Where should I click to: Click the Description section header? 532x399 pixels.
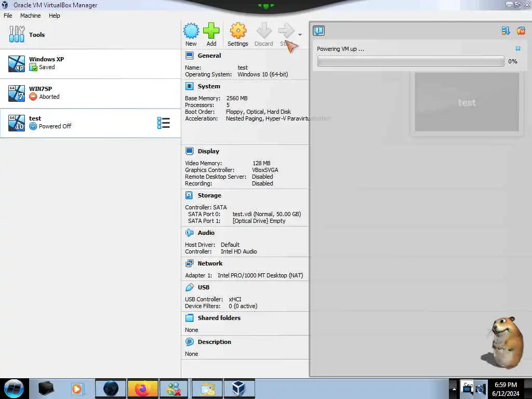(215, 342)
